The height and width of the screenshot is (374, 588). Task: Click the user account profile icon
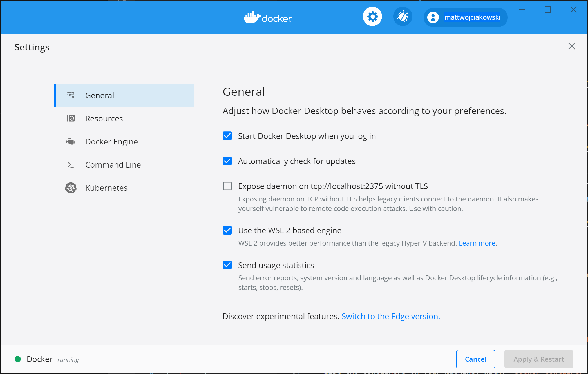pyautogui.click(x=433, y=17)
